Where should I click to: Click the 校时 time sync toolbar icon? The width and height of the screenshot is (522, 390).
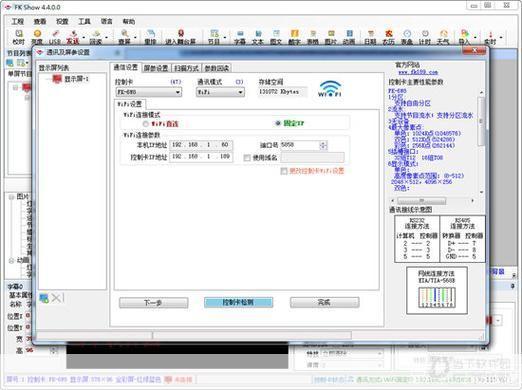click(19, 37)
